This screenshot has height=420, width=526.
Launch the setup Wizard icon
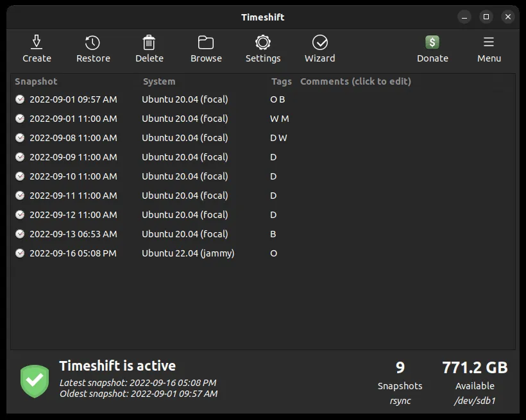coord(319,42)
